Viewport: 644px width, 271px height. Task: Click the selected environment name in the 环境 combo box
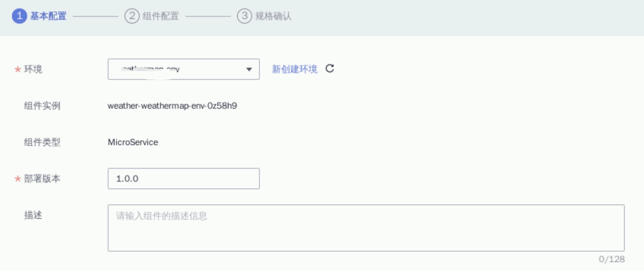pos(151,69)
